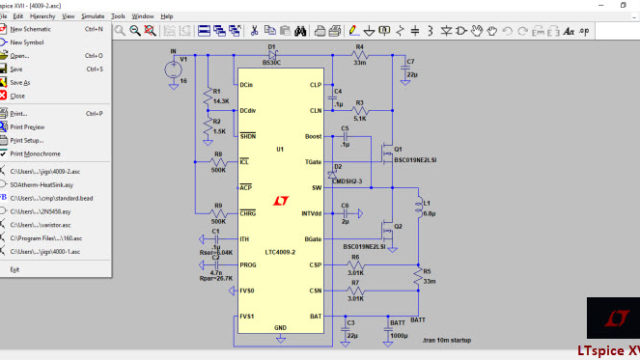Screen dimensions: 640x360
Task: Click the tile windows horizontally icon
Action: click(204, 31)
